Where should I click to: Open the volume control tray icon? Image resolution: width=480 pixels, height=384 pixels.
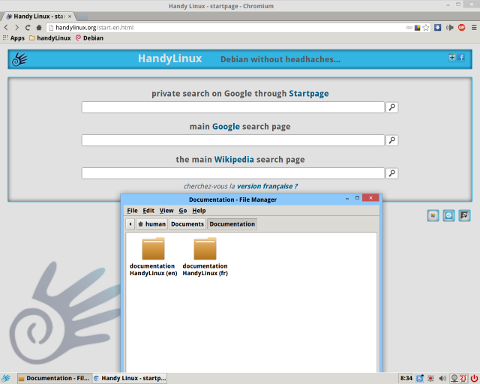[442, 378]
